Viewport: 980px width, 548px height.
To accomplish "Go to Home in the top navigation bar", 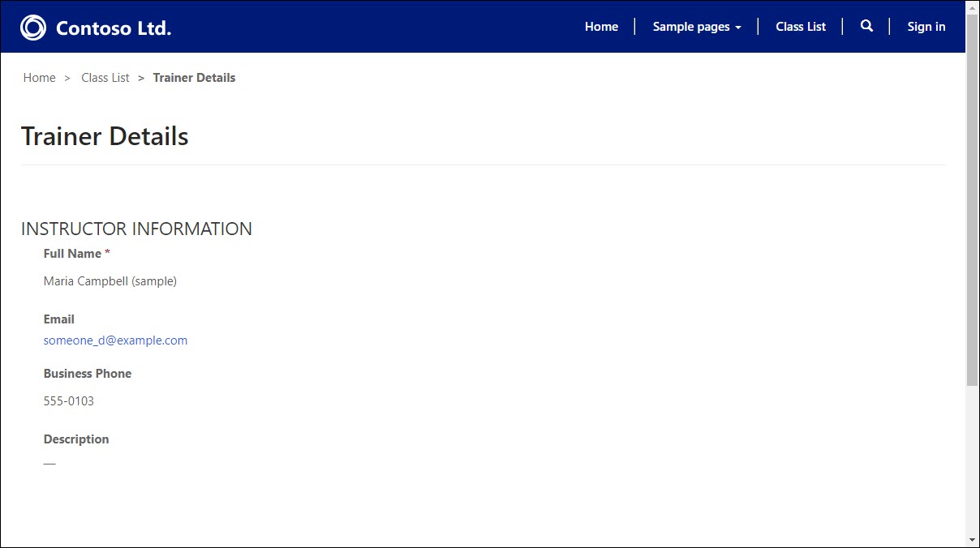I will pos(601,27).
